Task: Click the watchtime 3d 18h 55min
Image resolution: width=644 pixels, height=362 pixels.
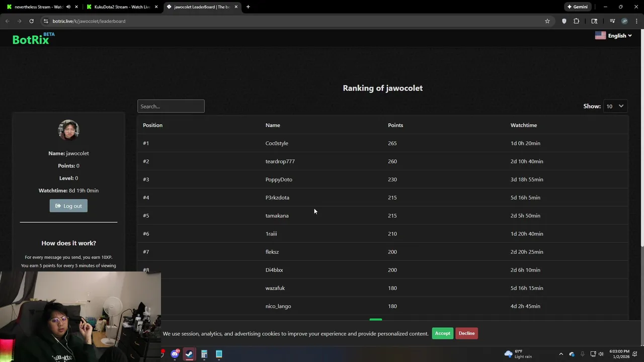Action: click(527, 179)
